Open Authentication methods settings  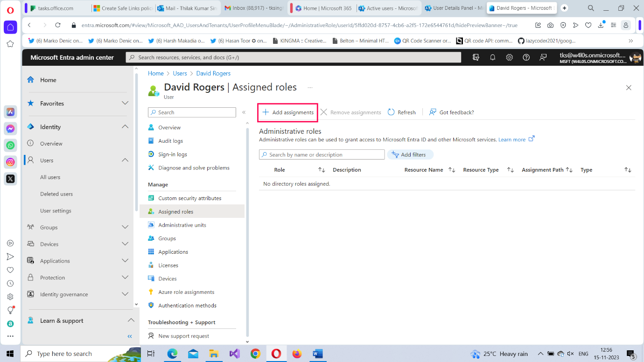click(188, 305)
